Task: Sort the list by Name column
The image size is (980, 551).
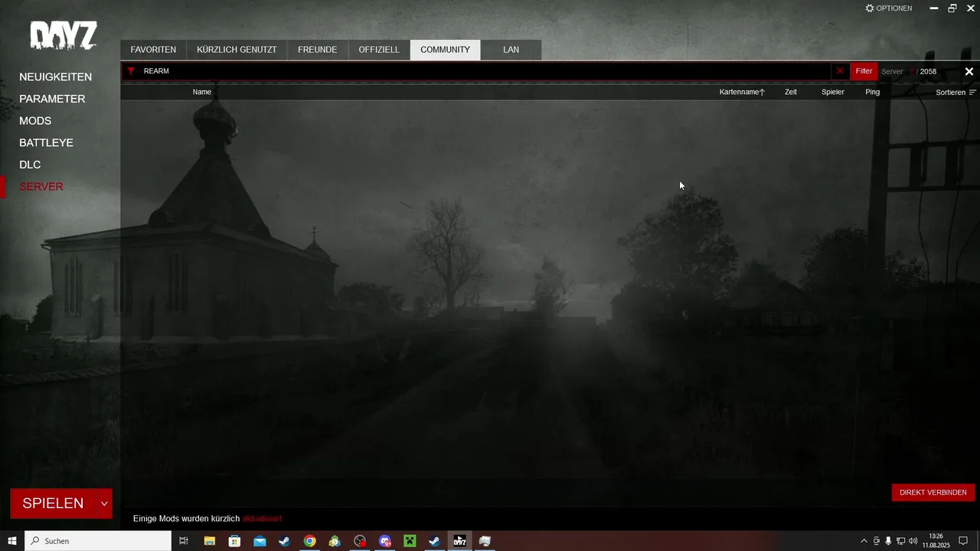Action: pyautogui.click(x=202, y=92)
